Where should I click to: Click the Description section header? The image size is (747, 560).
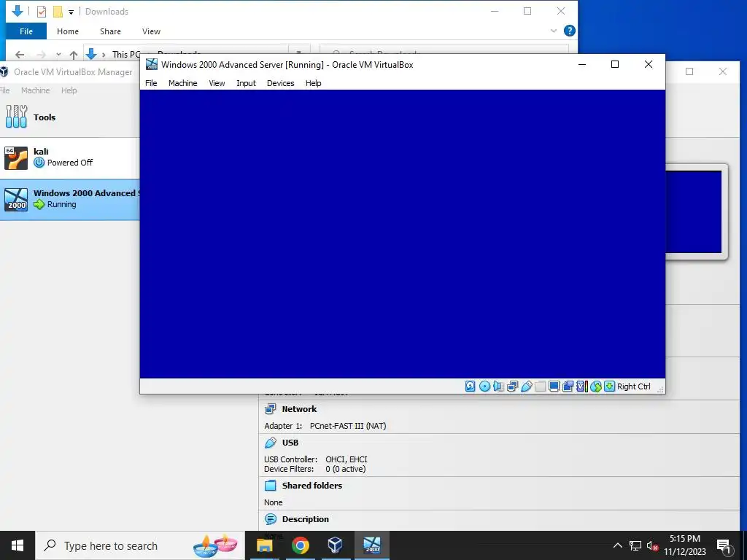click(x=306, y=519)
